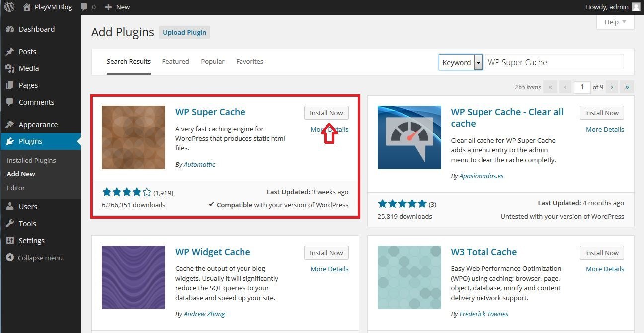Screen dimensions: 644x333
Task: Install Now for WP Super Cache
Action: pyautogui.click(x=326, y=113)
